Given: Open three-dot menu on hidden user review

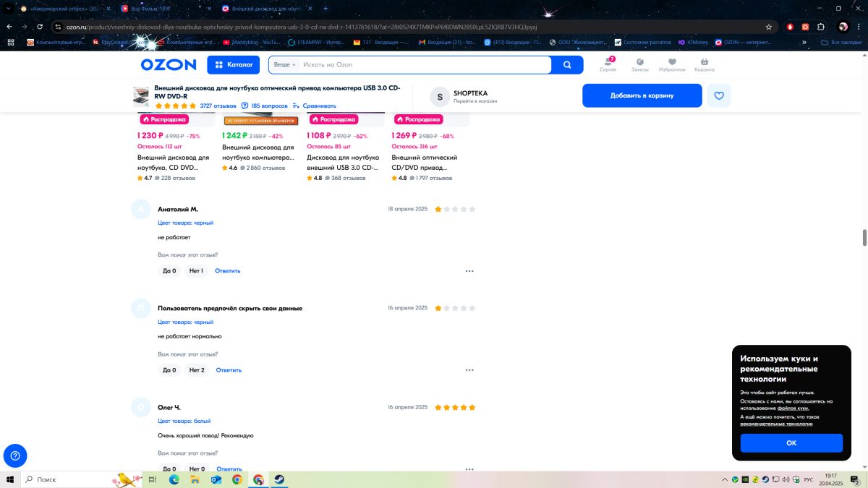Looking at the screenshot, I should tap(469, 370).
